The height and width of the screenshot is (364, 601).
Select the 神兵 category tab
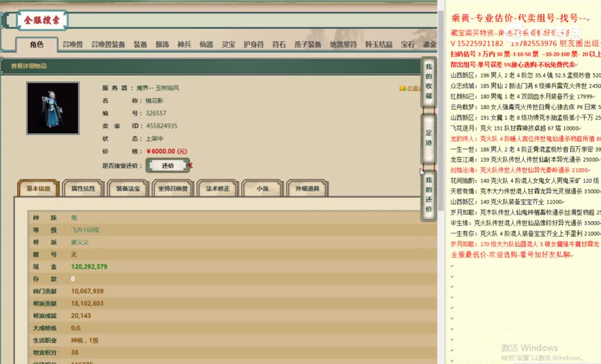(x=184, y=44)
